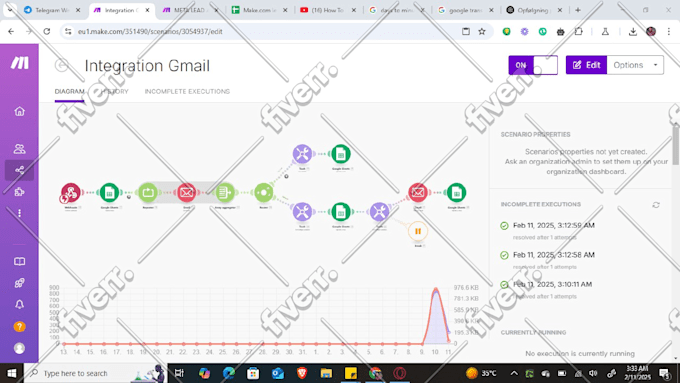Click the taskbar search box
Screen dimensions: 680x383
pos(95,373)
